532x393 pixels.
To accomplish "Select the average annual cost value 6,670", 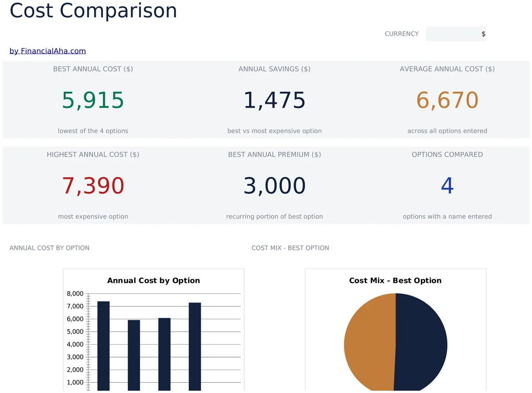I will coord(447,100).
